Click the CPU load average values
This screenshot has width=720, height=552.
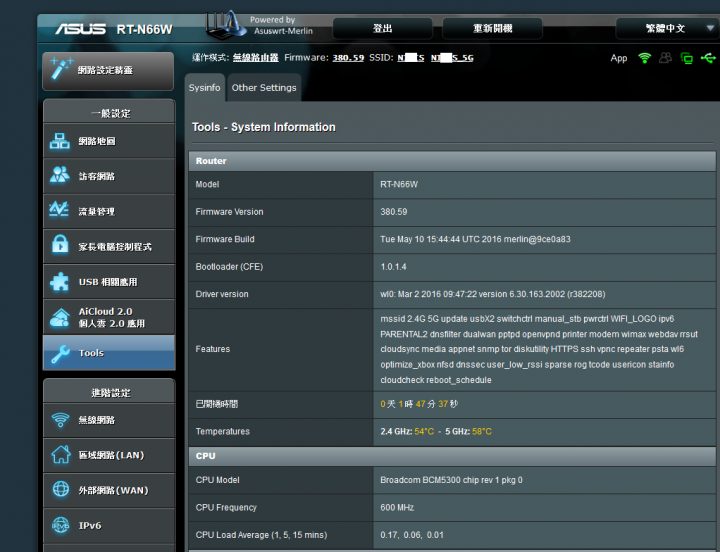click(412, 535)
